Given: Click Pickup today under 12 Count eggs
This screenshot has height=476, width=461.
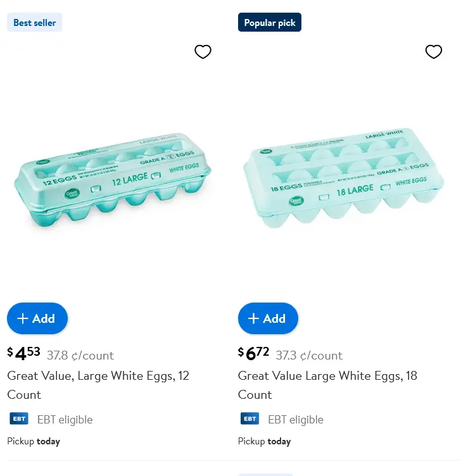Looking at the screenshot, I should coord(34,441).
